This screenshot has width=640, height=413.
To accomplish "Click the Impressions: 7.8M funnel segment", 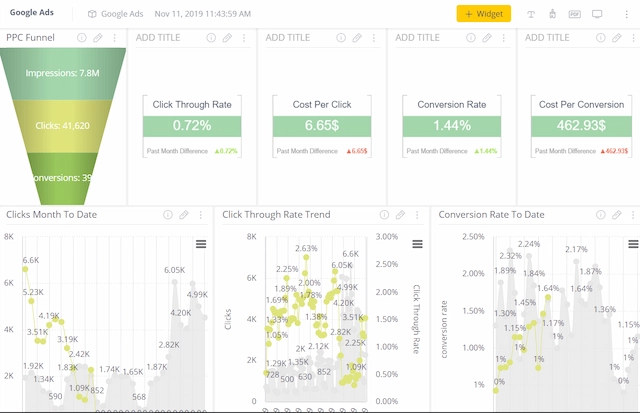I will [x=62, y=73].
